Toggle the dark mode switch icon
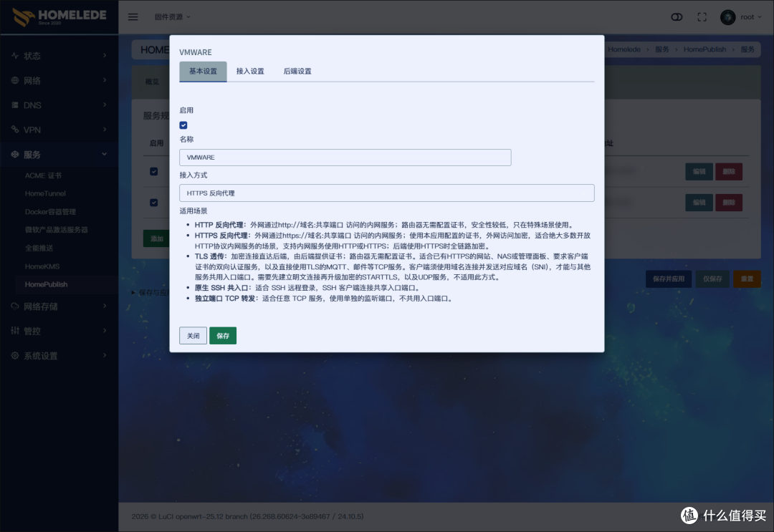774x532 pixels. coord(677,16)
